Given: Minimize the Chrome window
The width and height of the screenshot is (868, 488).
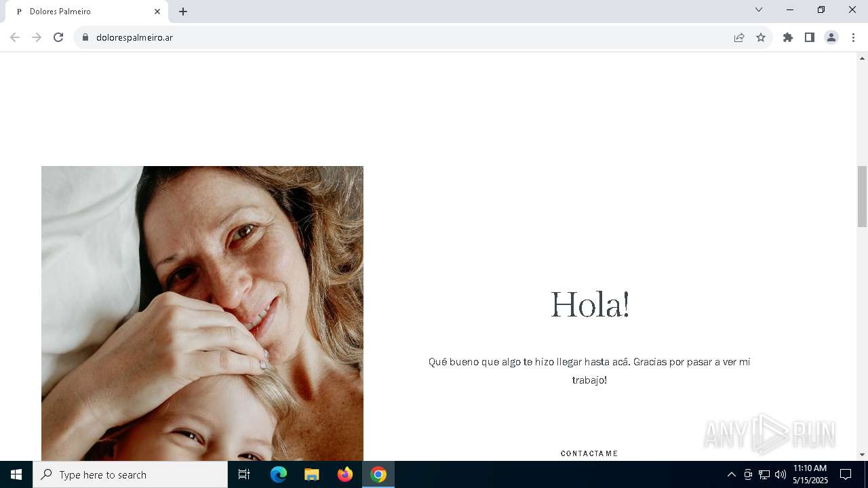Looking at the screenshot, I should [790, 9].
